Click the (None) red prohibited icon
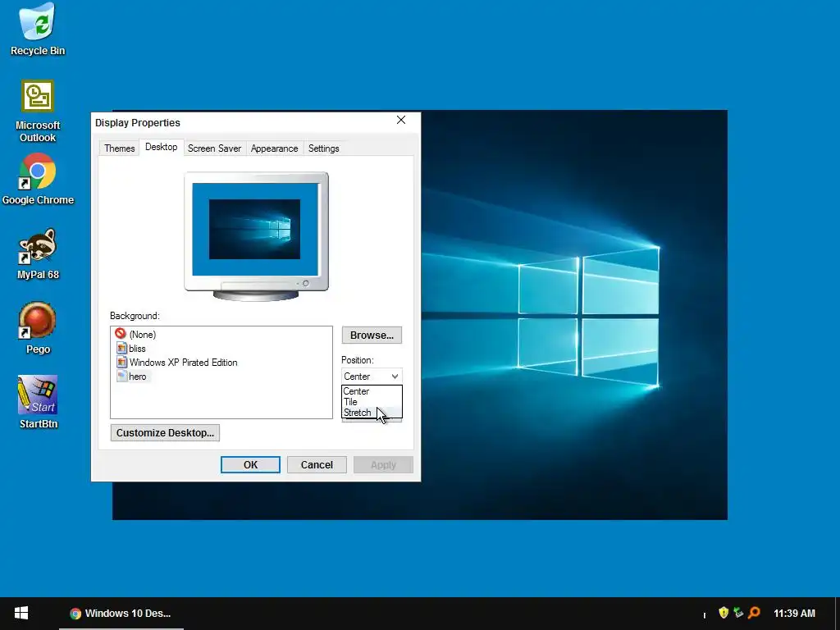840x630 pixels. click(121, 334)
